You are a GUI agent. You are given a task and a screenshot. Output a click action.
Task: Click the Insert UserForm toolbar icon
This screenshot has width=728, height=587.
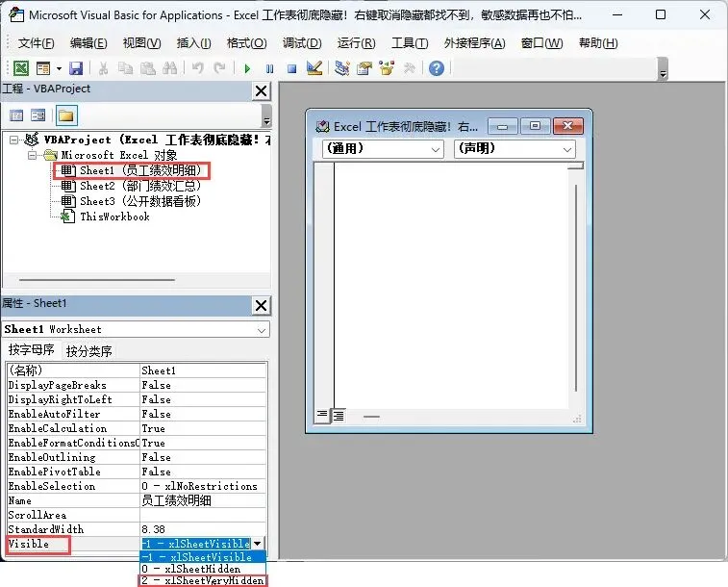coord(43,68)
